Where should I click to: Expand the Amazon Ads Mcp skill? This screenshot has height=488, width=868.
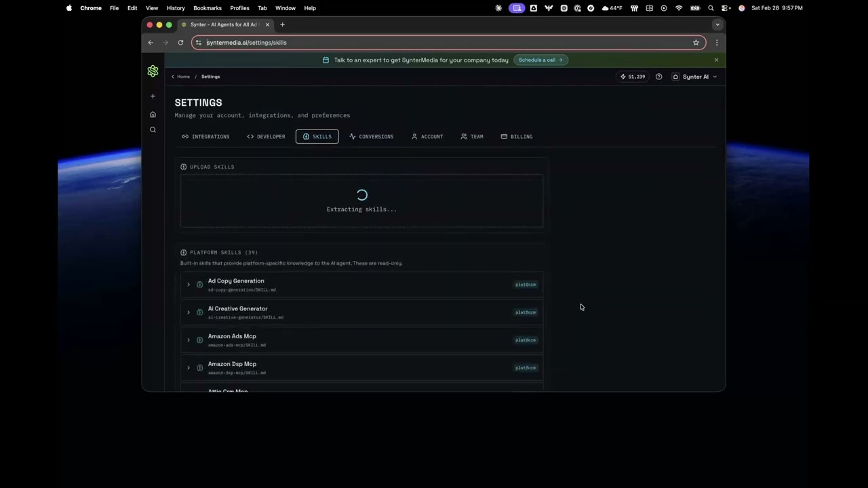pyautogui.click(x=189, y=340)
